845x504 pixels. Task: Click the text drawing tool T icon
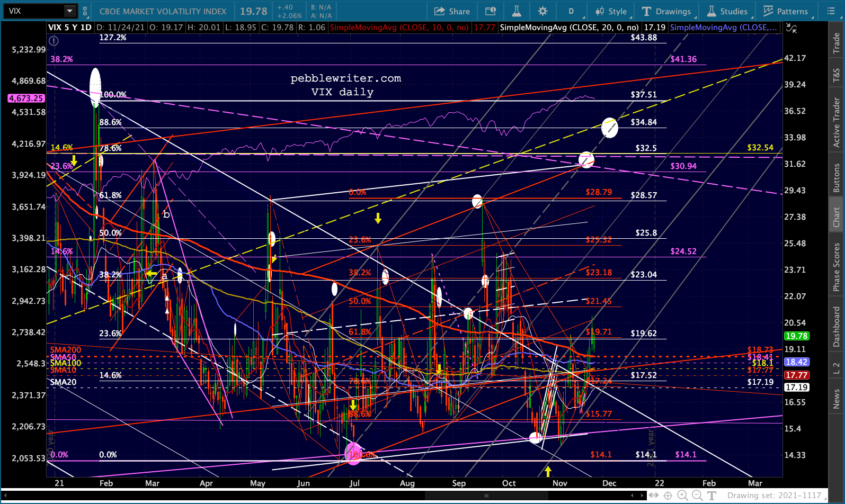click(x=711, y=496)
